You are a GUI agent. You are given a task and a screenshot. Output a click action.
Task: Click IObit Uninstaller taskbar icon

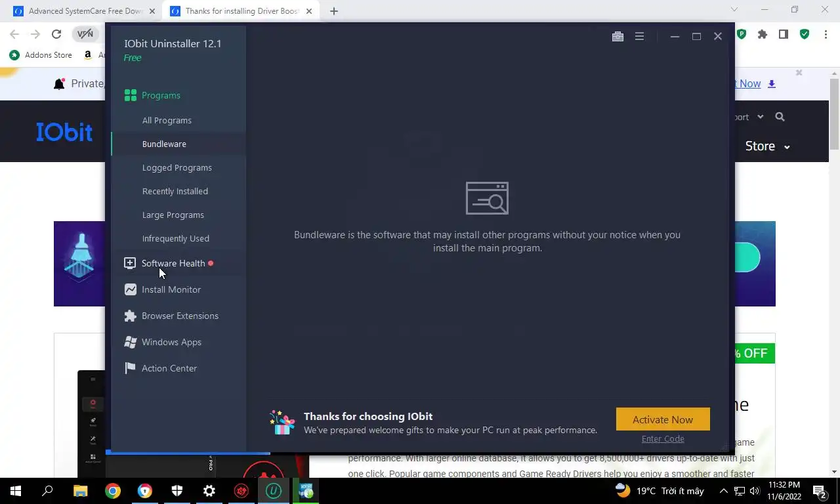[274, 491]
